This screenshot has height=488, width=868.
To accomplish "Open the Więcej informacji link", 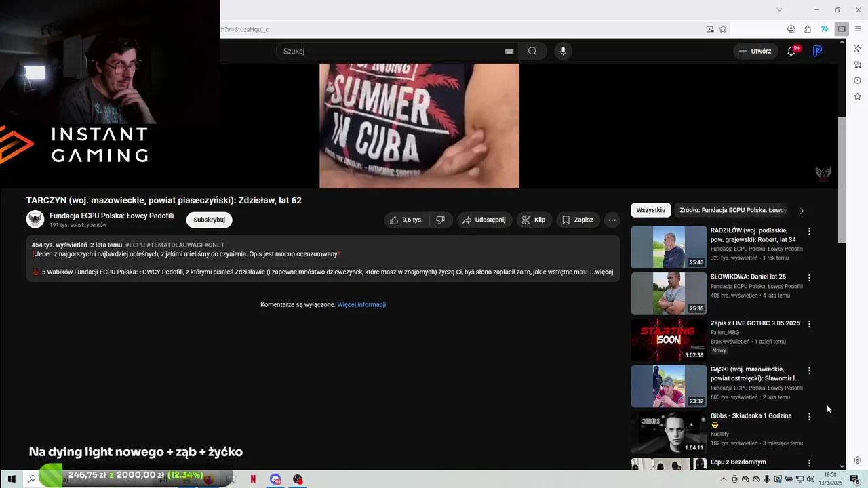I will (361, 305).
